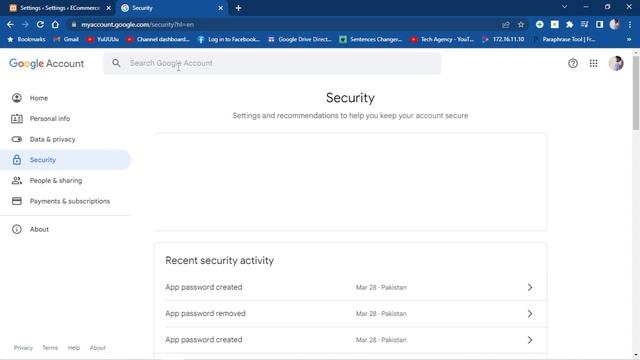The image size is (640, 360).
Task: Open Paraphrase Tool bookmark
Action: (x=564, y=39)
